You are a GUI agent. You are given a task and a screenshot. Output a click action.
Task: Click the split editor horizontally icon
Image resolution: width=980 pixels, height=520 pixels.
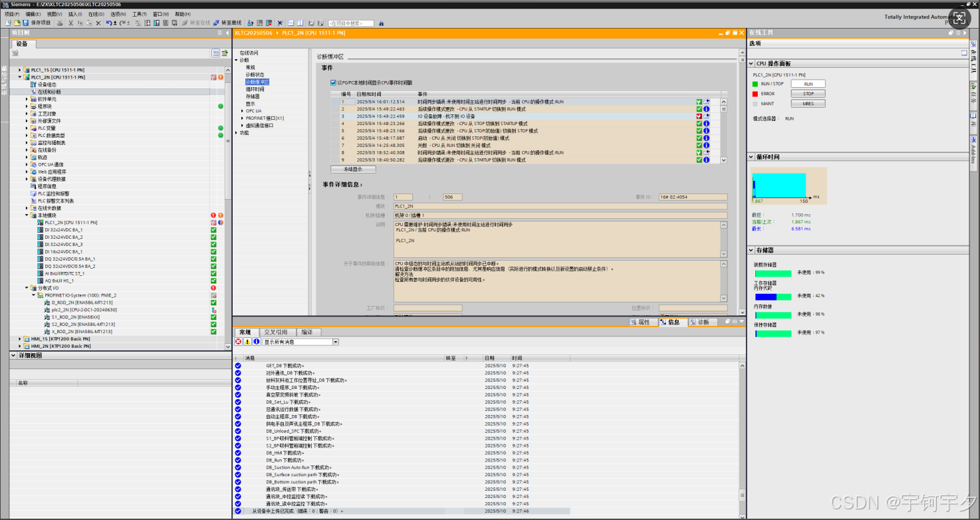tap(291, 23)
